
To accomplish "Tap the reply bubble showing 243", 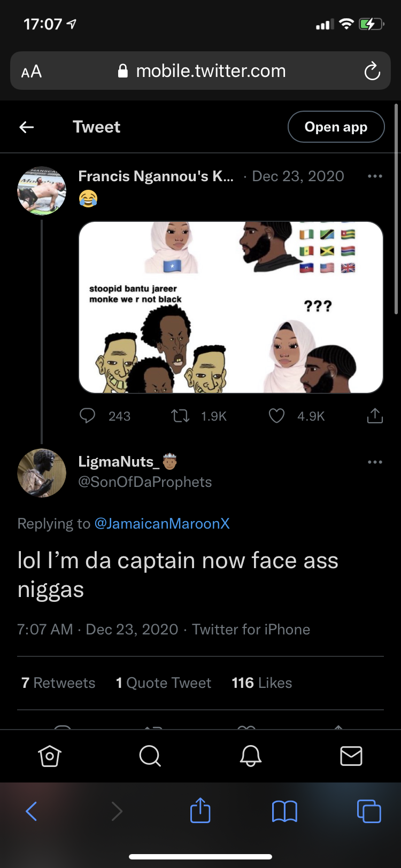I will [88, 416].
